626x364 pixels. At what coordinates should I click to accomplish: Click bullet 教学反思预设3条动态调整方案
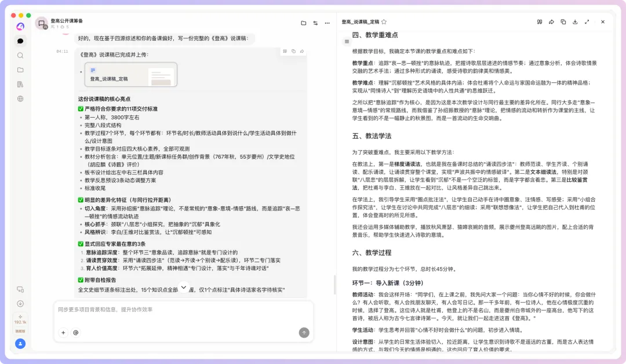[120, 180]
